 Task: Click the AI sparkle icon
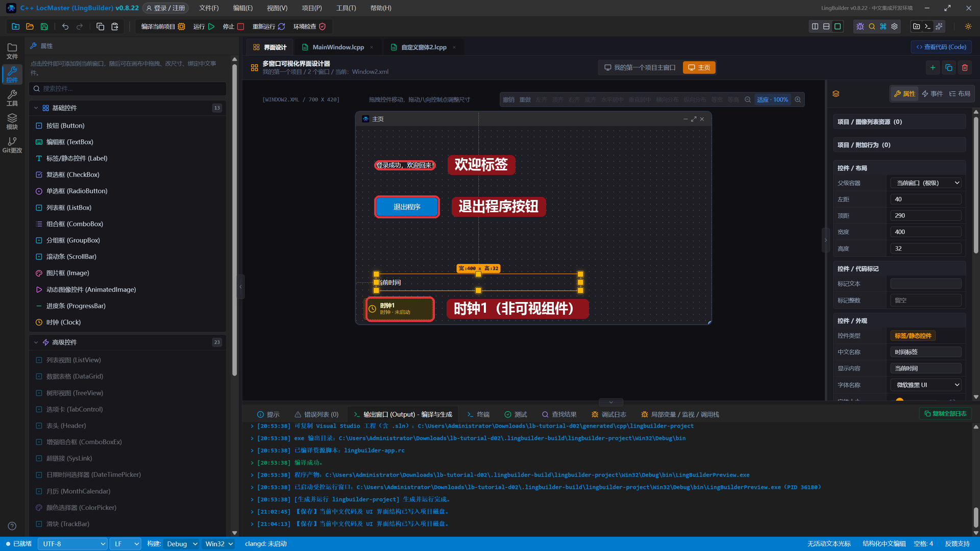click(939, 27)
